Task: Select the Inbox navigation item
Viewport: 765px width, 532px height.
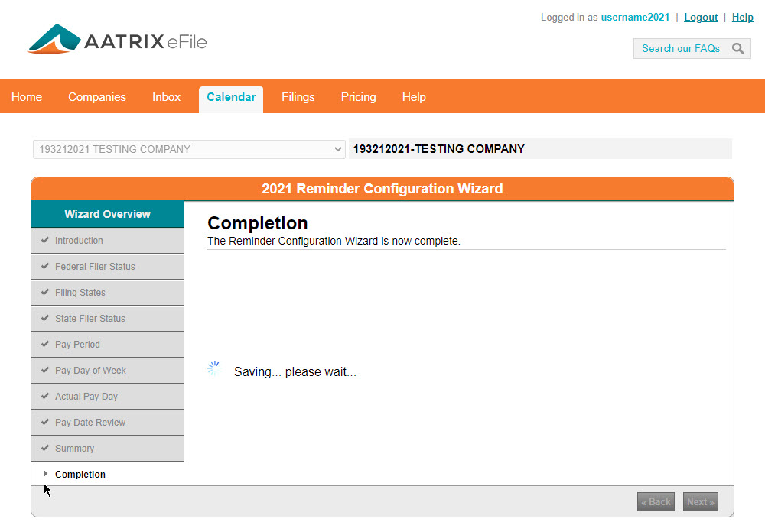Action: [x=166, y=98]
